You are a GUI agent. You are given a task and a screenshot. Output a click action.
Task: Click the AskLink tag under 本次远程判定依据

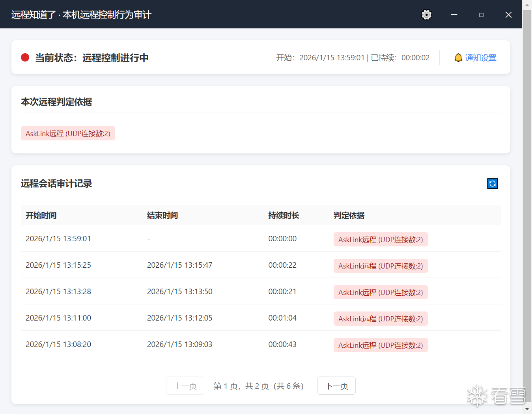pos(68,133)
